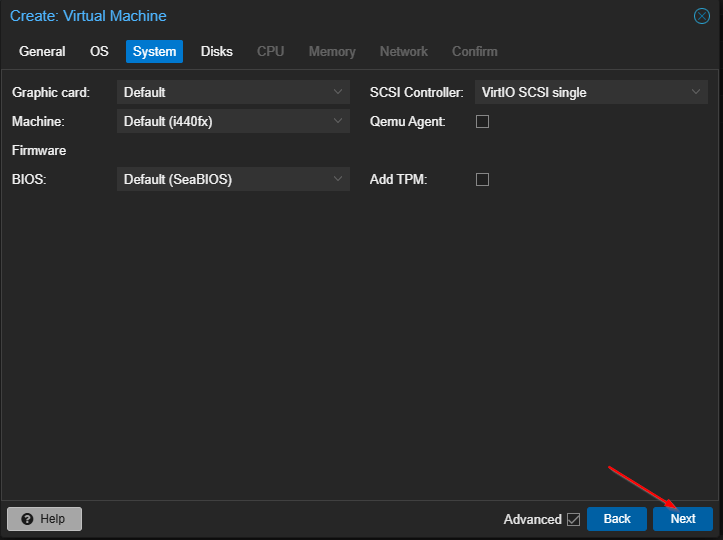Proceed with the Next button
The image size is (723, 540).
pos(682,519)
